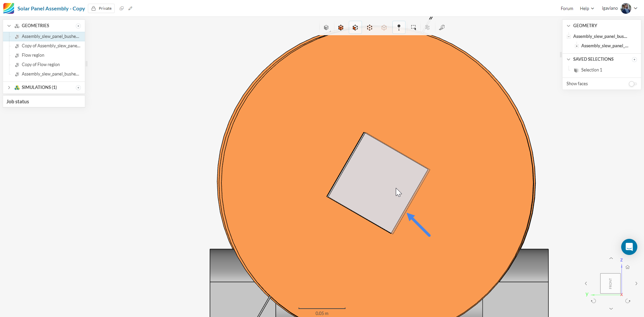Collapse the Assembly_slew_panel_bus... tree node
The width and height of the screenshot is (644, 317).
tap(569, 37)
